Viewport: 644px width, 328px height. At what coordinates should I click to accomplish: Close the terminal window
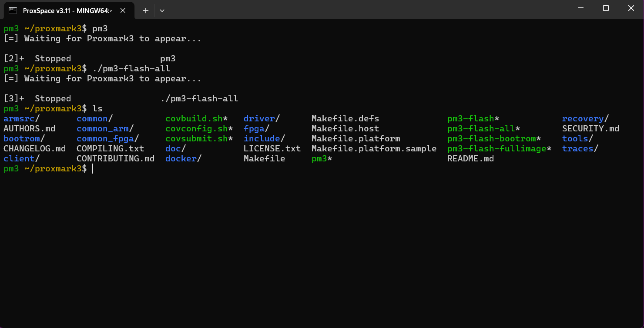pos(631,8)
